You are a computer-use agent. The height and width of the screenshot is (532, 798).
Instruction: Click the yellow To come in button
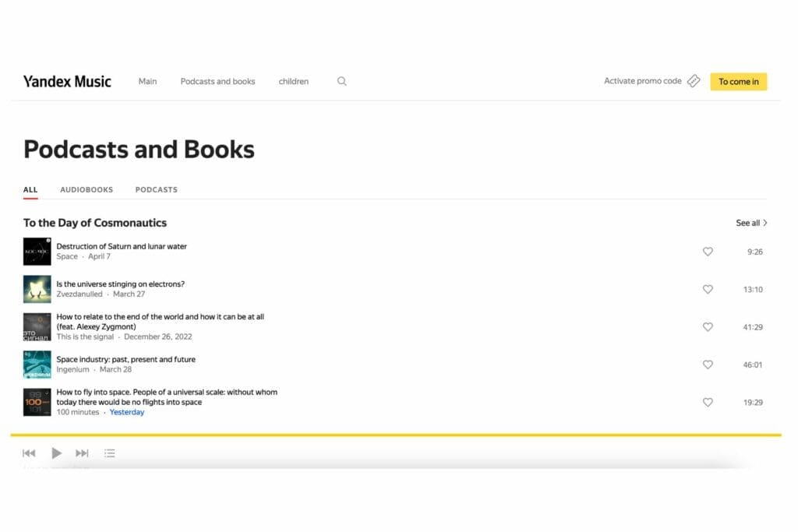pos(739,81)
